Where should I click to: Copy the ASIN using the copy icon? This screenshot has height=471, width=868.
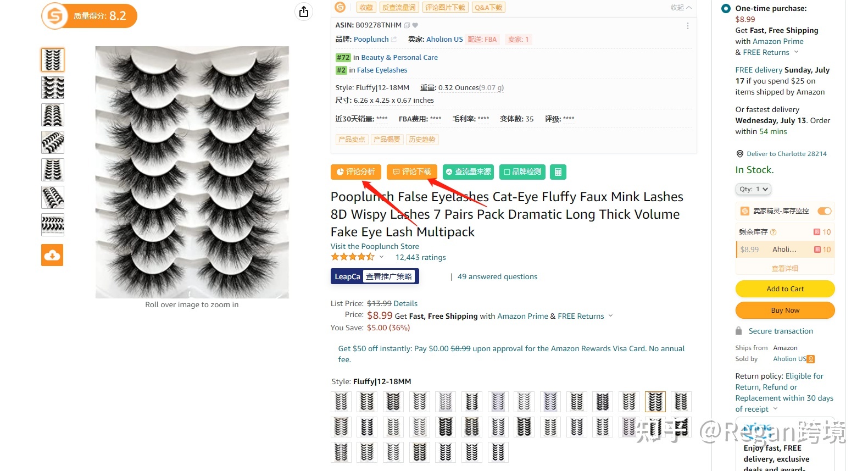tap(407, 25)
